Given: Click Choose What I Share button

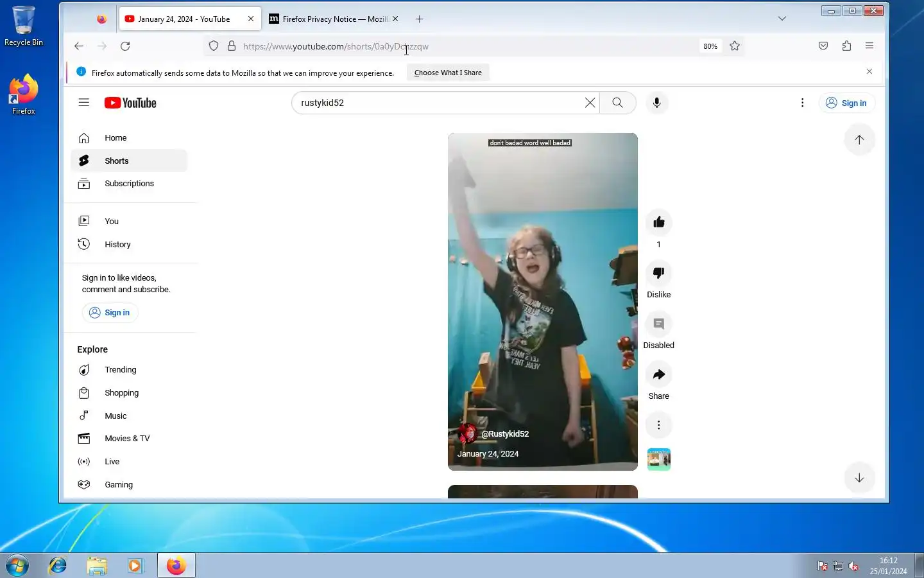Looking at the screenshot, I should [x=448, y=73].
